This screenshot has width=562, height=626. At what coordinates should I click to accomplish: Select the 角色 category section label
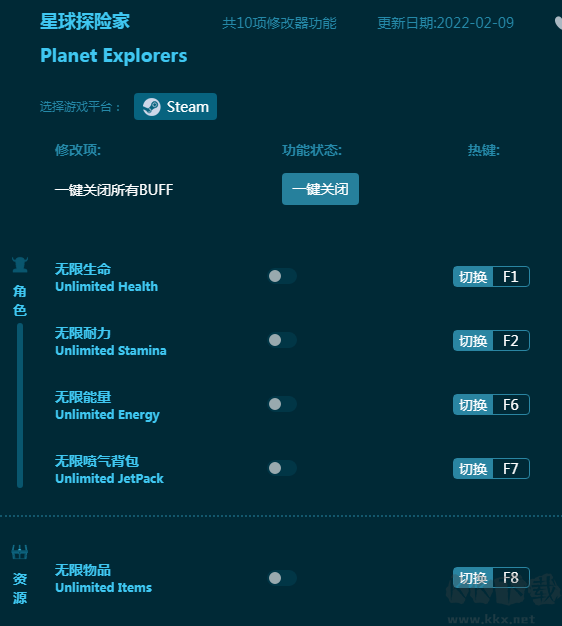(x=20, y=301)
